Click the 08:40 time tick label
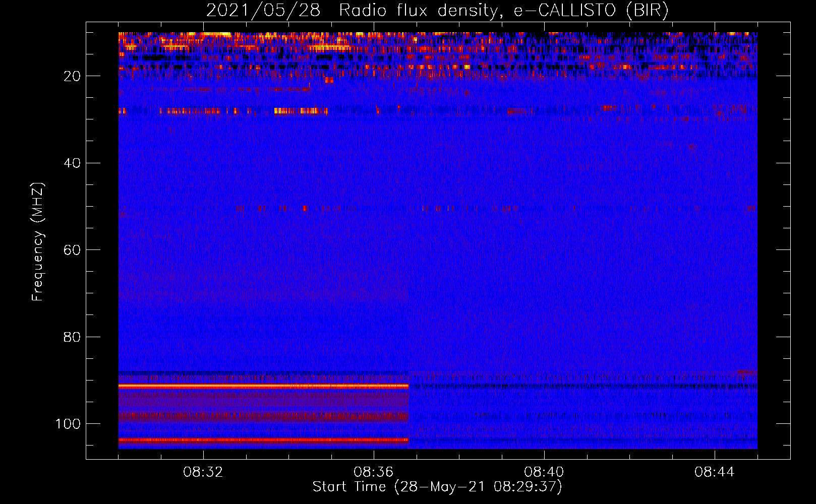This screenshot has width=816, height=504. pos(544,472)
